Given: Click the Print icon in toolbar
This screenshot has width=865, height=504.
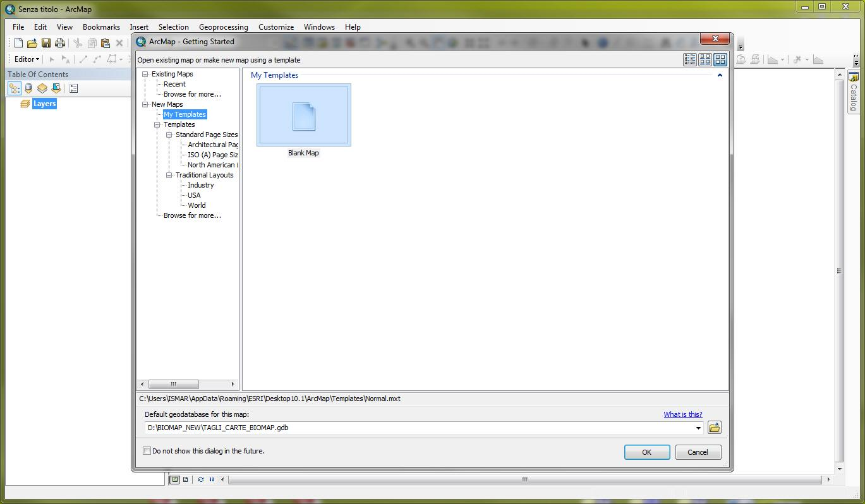Looking at the screenshot, I should click(60, 43).
